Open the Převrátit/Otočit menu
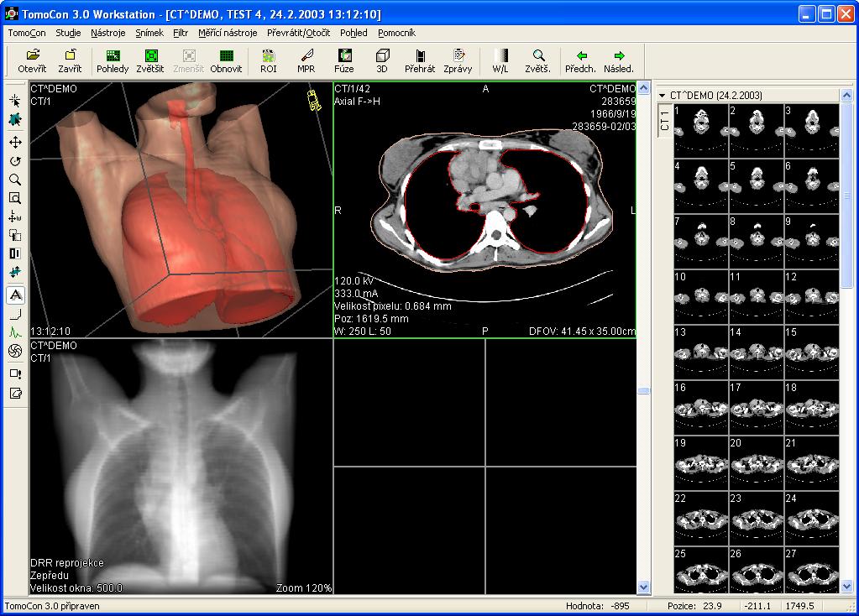The height and width of the screenshot is (616, 859). click(x=299, y=33)
